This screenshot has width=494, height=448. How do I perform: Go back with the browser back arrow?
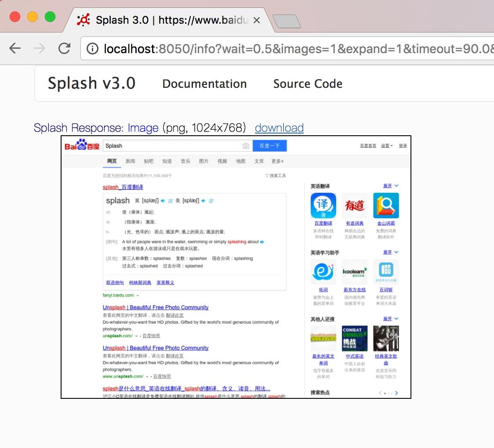point(15,48)
